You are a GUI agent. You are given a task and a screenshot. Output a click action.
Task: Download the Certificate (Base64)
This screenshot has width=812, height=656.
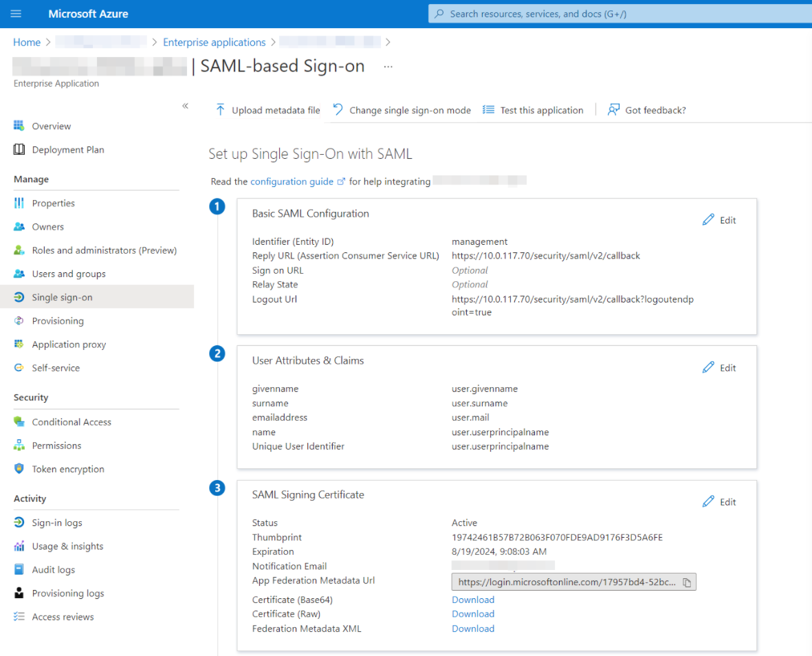(x=473, y=600)
